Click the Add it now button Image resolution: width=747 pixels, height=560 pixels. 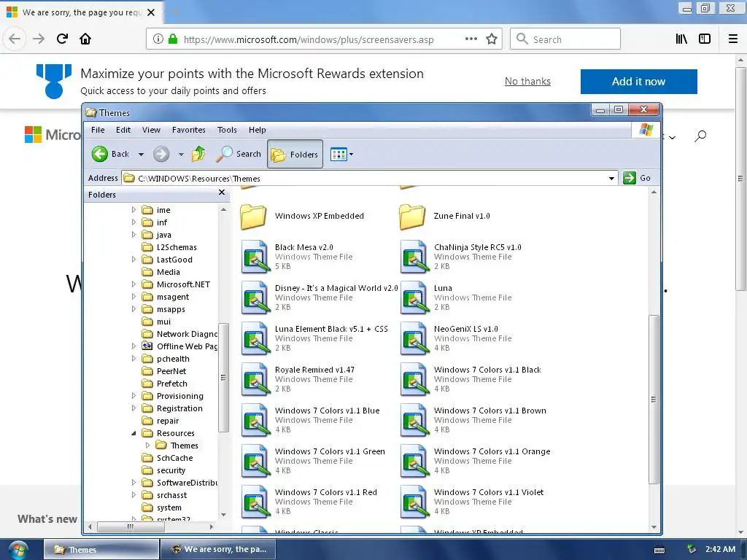638,82
